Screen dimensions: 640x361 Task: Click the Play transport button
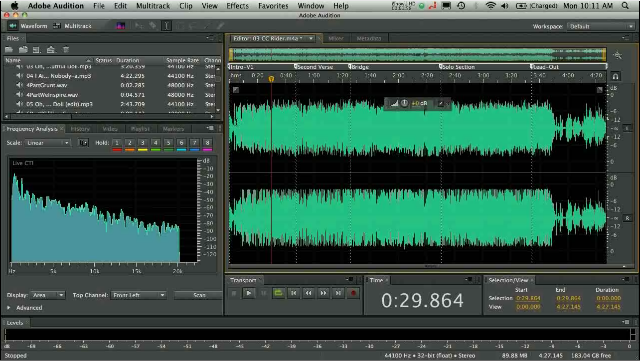point(249,293)
